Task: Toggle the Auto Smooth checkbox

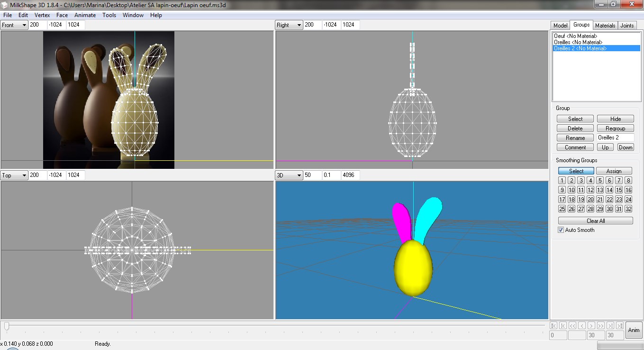Action: (x=561, y=230)
